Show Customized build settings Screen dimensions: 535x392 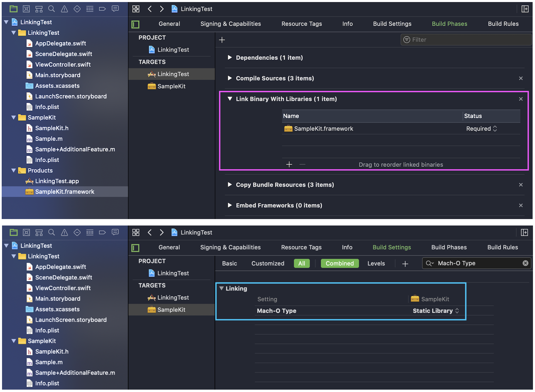(x=268, y=263)
